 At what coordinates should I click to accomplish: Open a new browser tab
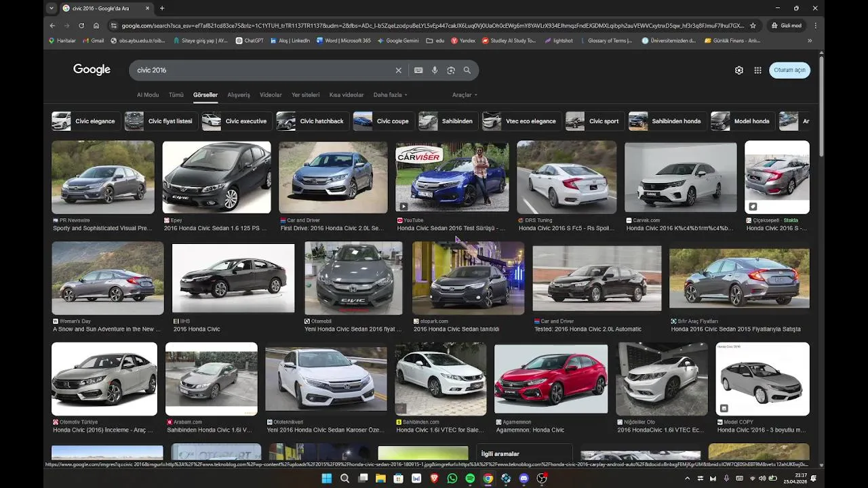tap(161, 8)
